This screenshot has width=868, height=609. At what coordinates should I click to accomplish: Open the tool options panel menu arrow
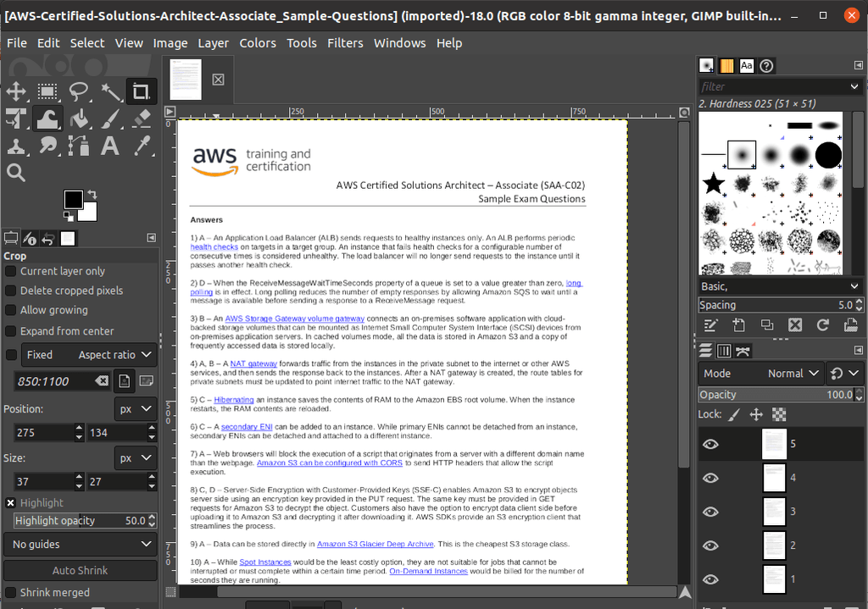[x=151, y=238]
